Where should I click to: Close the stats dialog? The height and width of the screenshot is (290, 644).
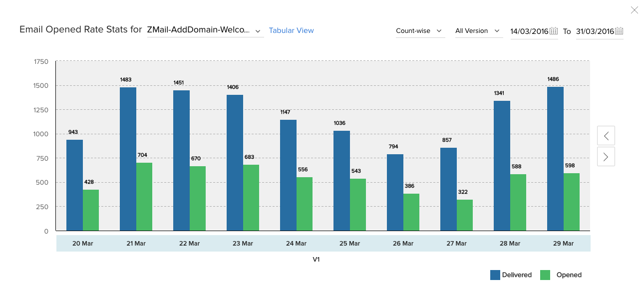point(635,9)
